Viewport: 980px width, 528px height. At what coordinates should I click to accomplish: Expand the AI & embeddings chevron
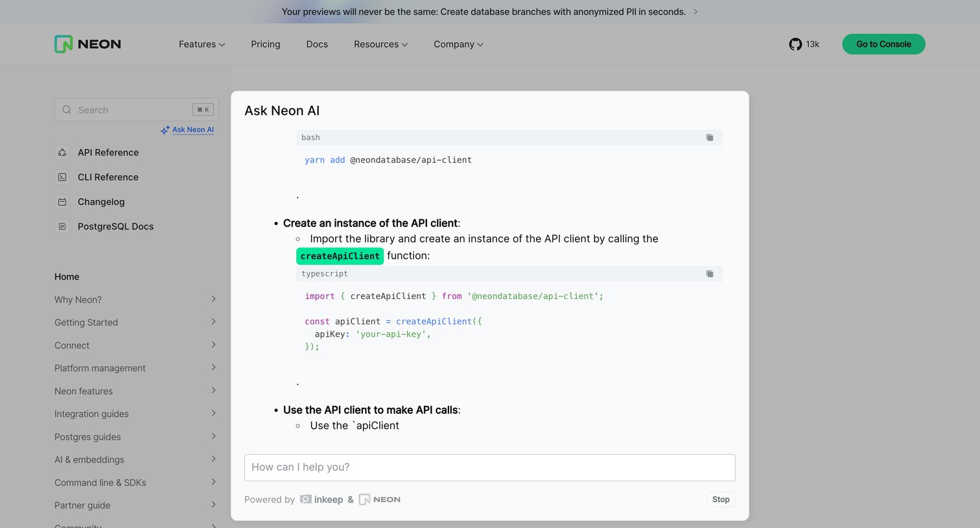(213, 459)
